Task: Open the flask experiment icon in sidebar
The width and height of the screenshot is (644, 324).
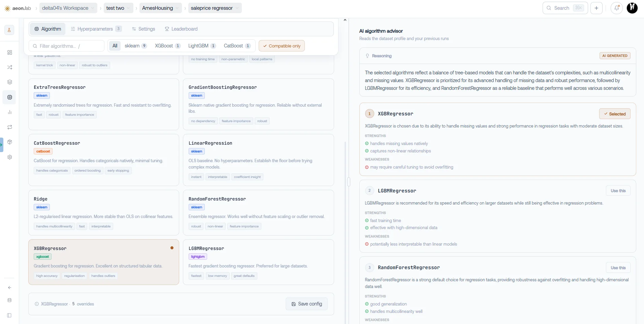Action: [9, 30]
